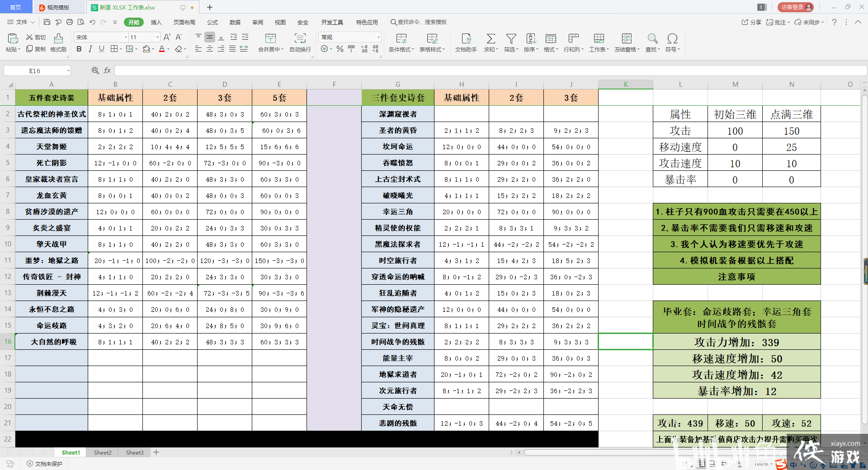Click inside the formula bar input
This screenshot has width=868, height=470.
tap(488, 70)
